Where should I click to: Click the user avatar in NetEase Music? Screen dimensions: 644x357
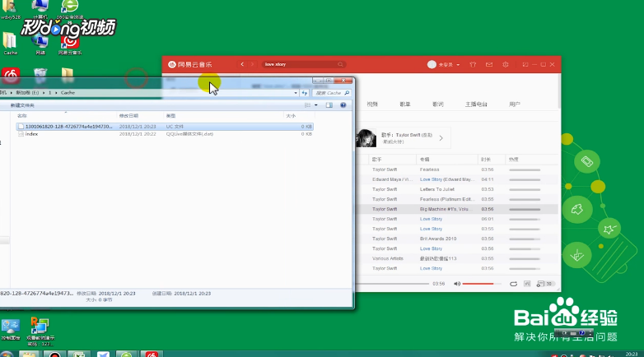(x=432, y=64)
